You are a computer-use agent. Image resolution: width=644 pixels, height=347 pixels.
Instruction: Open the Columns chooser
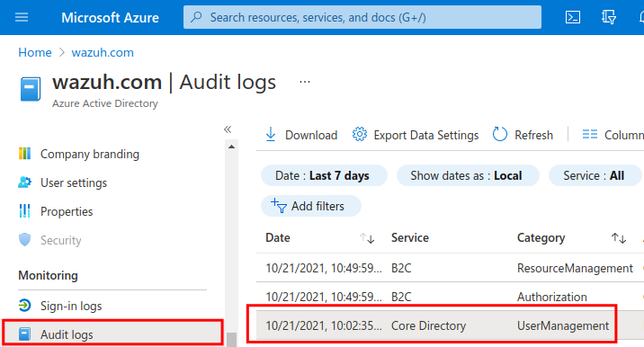click(x=613, y=135)
